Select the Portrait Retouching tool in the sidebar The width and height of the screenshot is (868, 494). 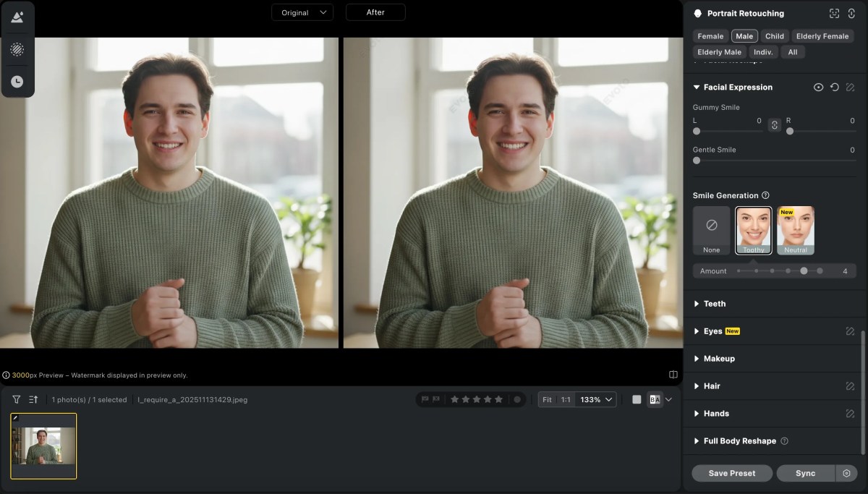(17, 16)
